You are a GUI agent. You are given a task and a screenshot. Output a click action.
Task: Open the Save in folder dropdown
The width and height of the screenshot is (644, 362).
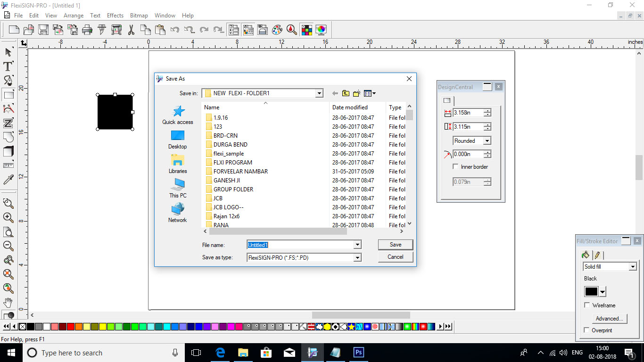[x=319, y=93]
